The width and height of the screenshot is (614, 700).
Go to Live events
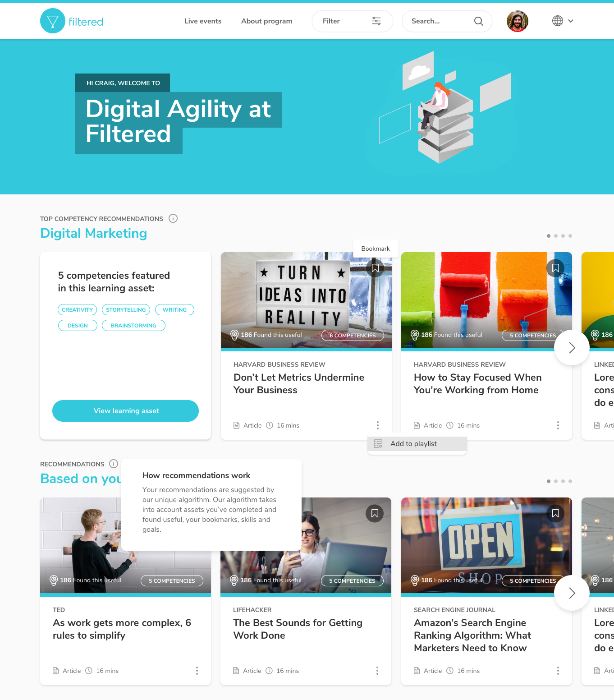tap(203, 21)
